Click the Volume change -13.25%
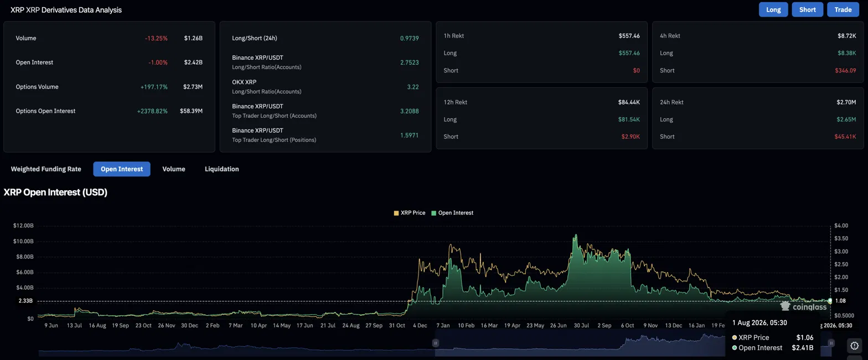Screen dimensions: 868x360 pos(156,38)
